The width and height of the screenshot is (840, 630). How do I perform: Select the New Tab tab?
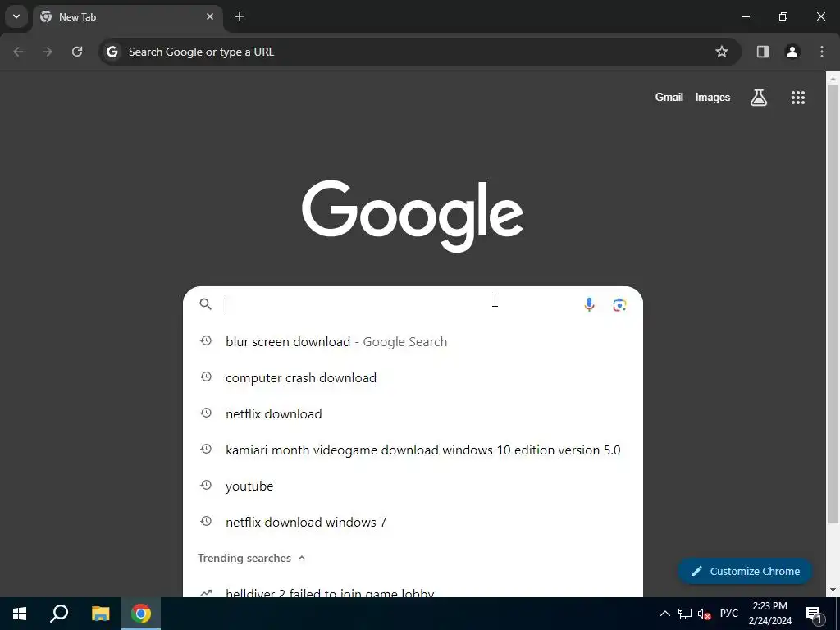click(127, 17)
